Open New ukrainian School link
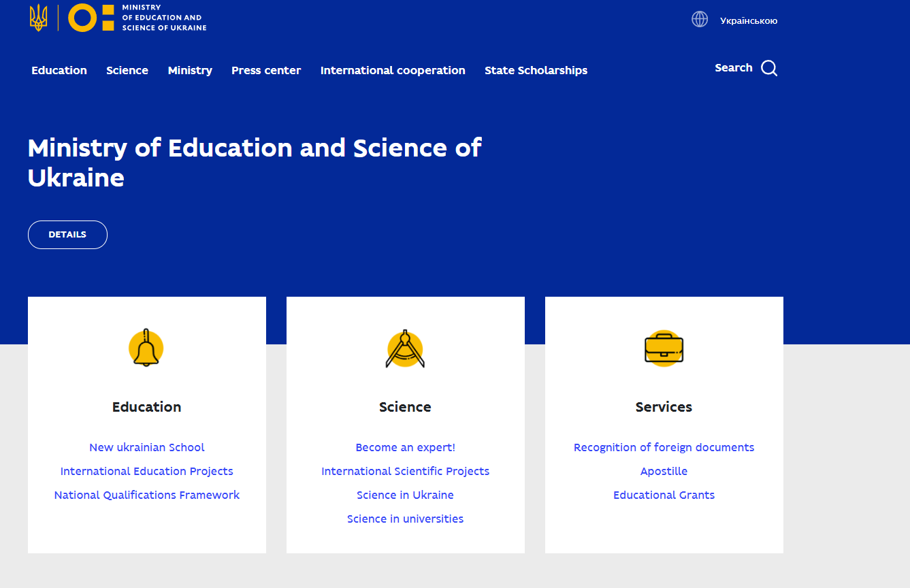910x588 pixels. pyautogui.click(x=146, y=447)
